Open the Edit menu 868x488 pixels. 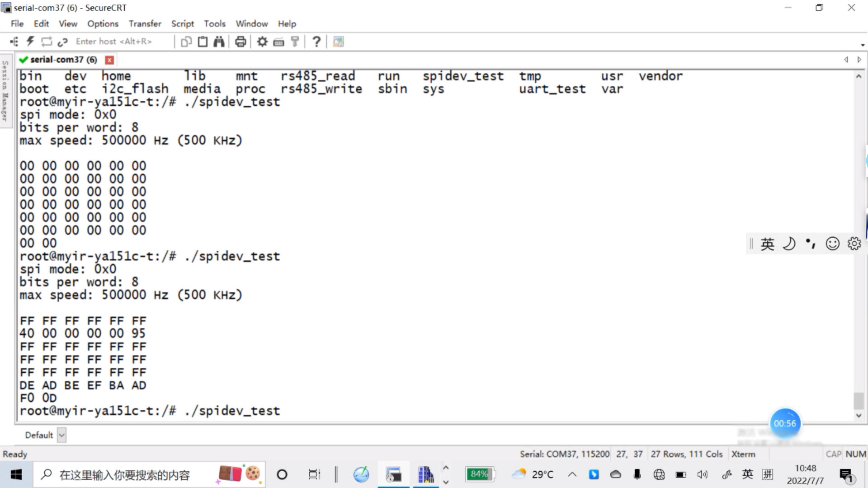pyautogui.click(x=41, y=23)
